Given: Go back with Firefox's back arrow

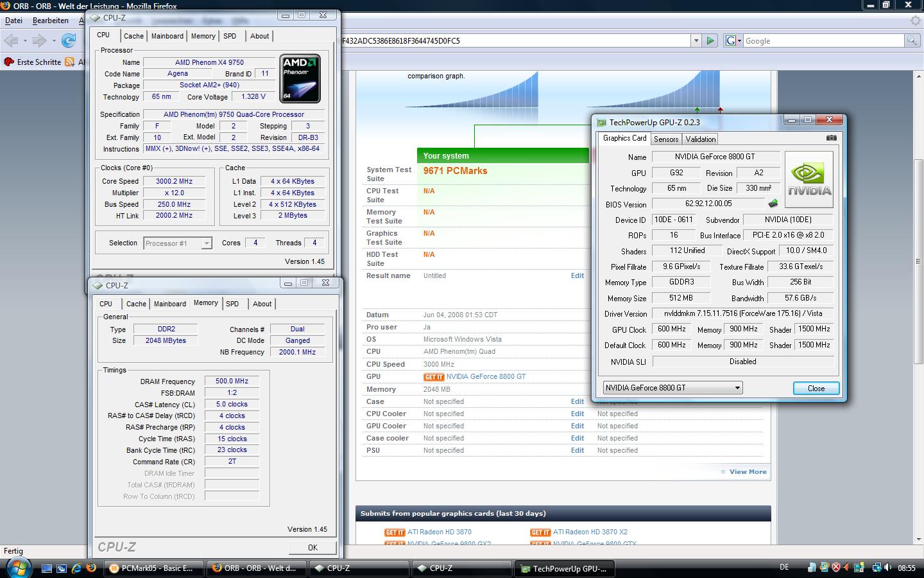Looking at the screenshot, I should pos(11,41).
